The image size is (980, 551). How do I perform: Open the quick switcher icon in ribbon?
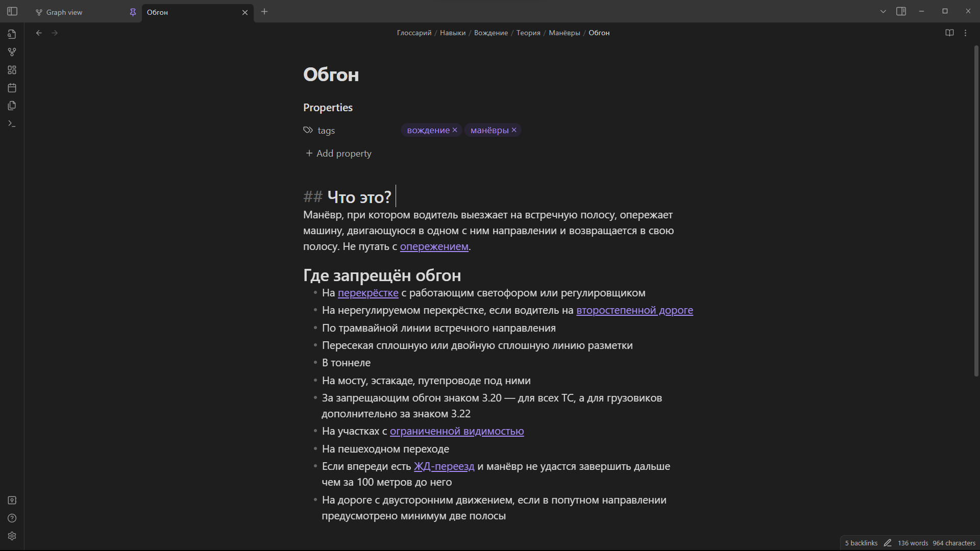pyautogui.click(x=12, y=34)
